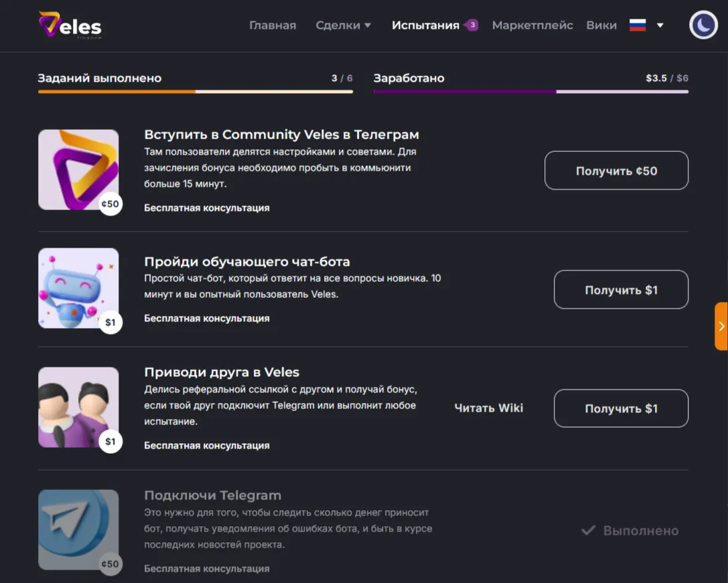The width and height of the screenshot is (728, 583).
Task: Click Получить $1 for friend referral
Action: 621,408
